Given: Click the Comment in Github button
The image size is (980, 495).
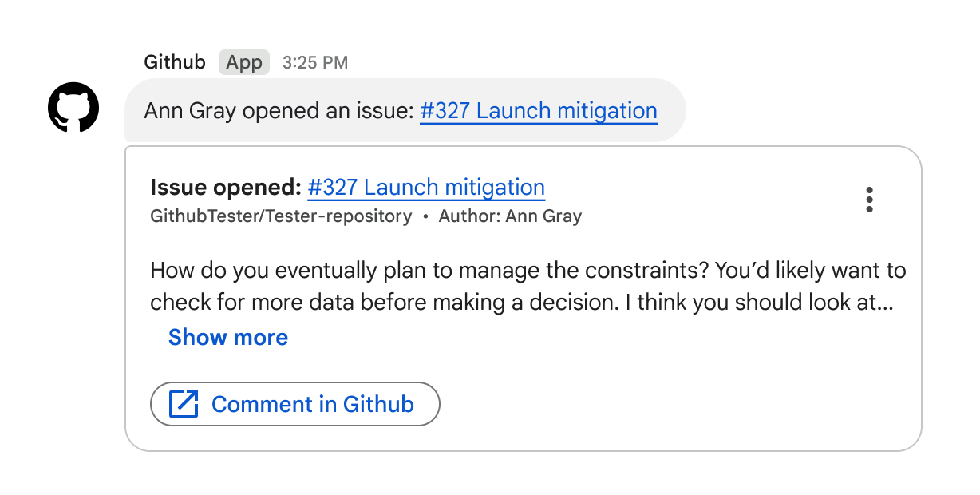Looking at the screenshot, I should [295, 404].
